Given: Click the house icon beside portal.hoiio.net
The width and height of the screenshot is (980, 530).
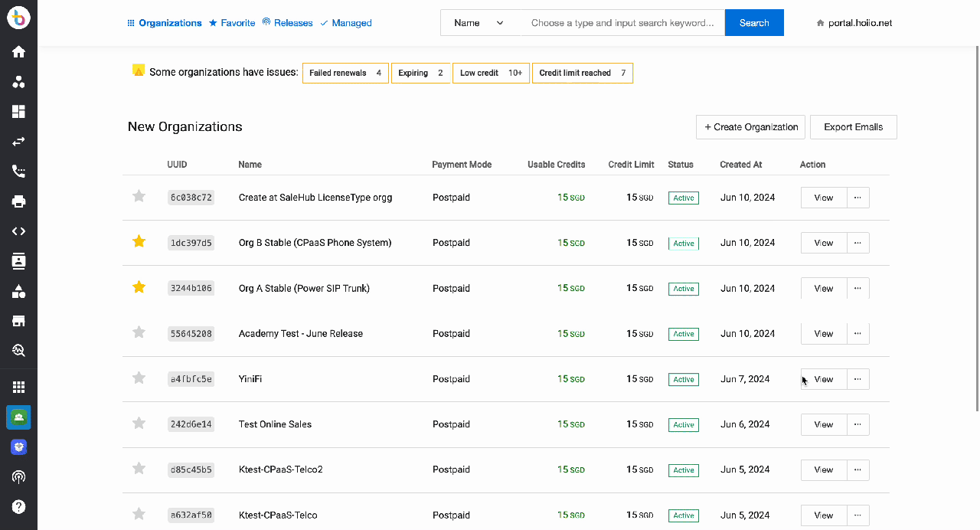Looking at the screenshot, I should tap(821, 23).
